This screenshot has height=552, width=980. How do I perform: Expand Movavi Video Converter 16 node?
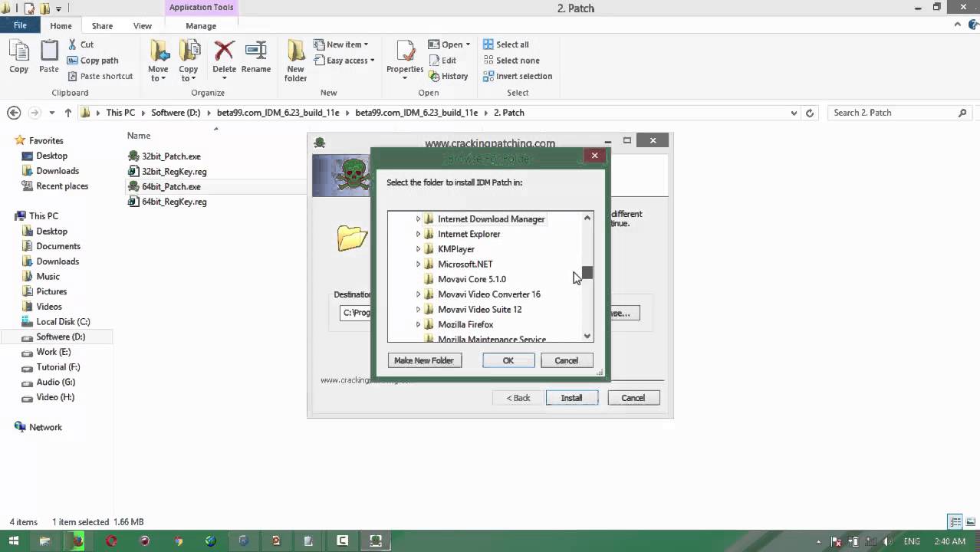tap(418, 294)
